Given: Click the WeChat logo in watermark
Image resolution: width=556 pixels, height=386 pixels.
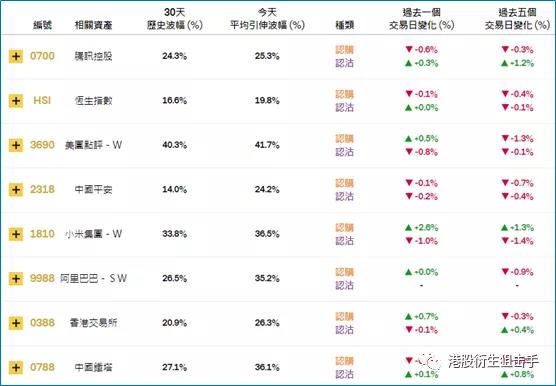Looking at the screenshot, I should pyautogui.click(x=432, y=362).
